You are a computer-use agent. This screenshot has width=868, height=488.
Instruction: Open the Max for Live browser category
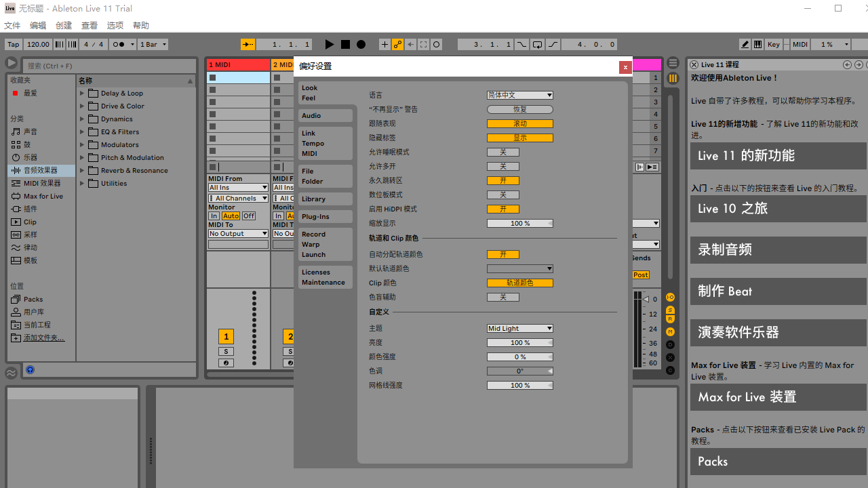(41, 196)
